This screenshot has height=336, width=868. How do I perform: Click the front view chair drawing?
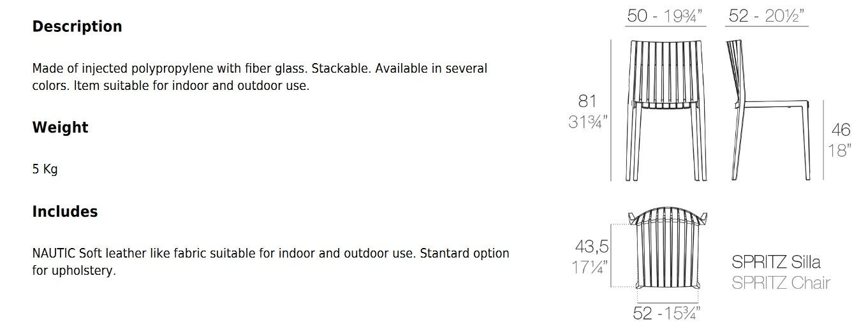coord(665,110)
